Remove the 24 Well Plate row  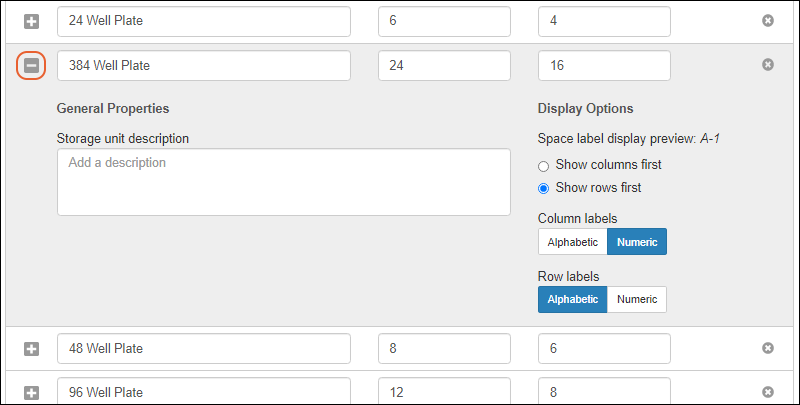[x=768, y=21]
